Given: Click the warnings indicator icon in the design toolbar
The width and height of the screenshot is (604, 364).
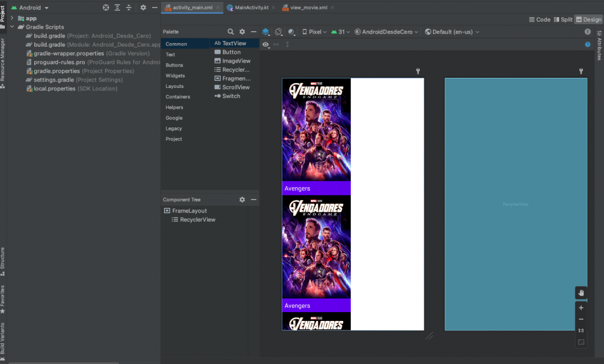Looking at the screenshot, I should (x=587, y=32).
